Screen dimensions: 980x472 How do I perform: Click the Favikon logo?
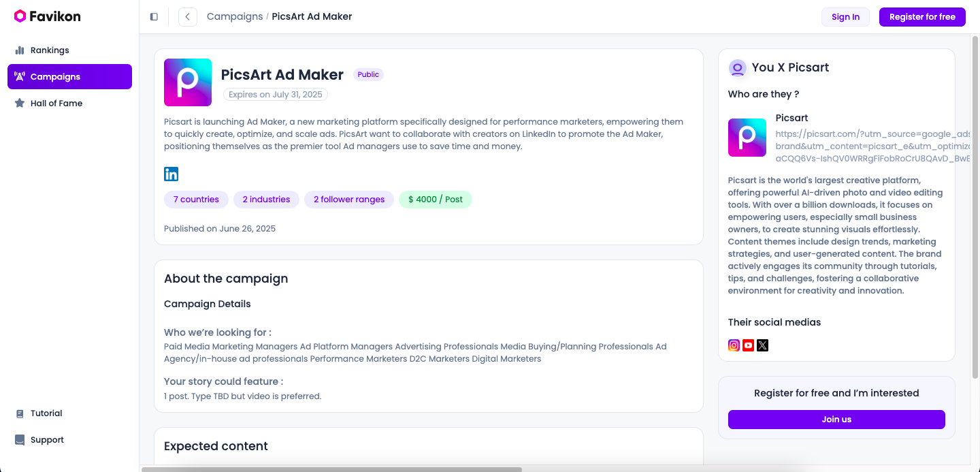pos(47,16)
